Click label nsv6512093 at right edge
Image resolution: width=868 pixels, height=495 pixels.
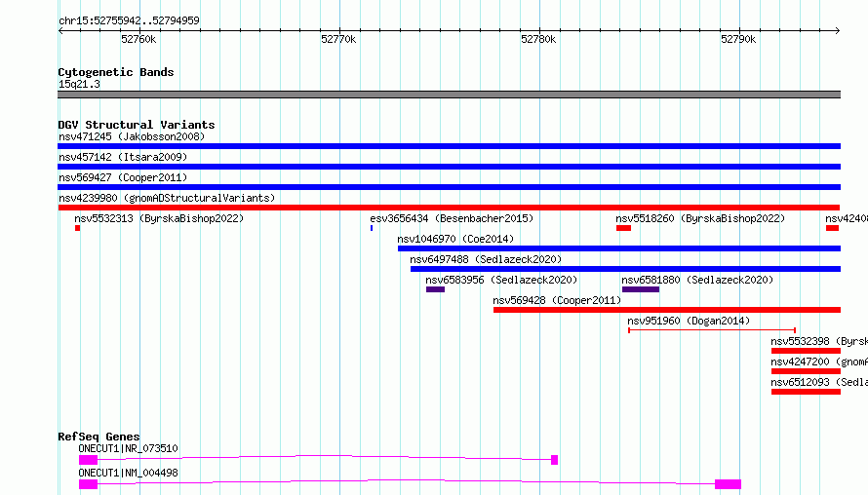click(x=819, y=382)
